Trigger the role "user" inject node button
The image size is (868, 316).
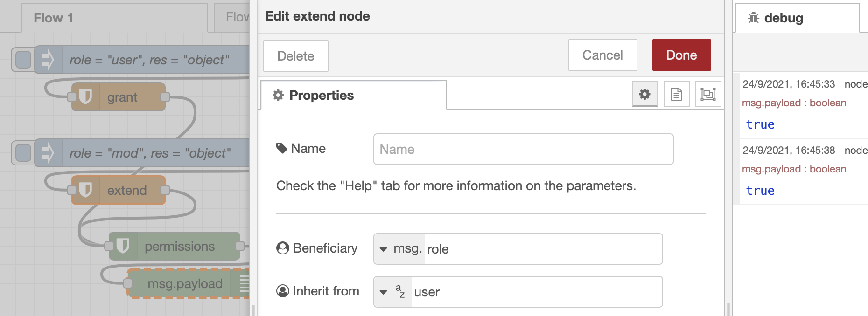click(23, 60)
